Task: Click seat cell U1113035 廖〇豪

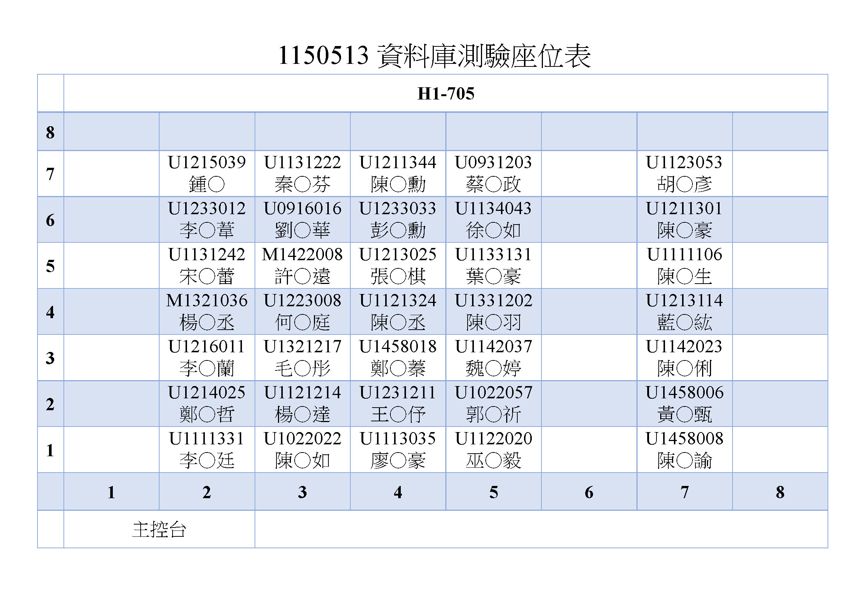Action: click(398, 450)
